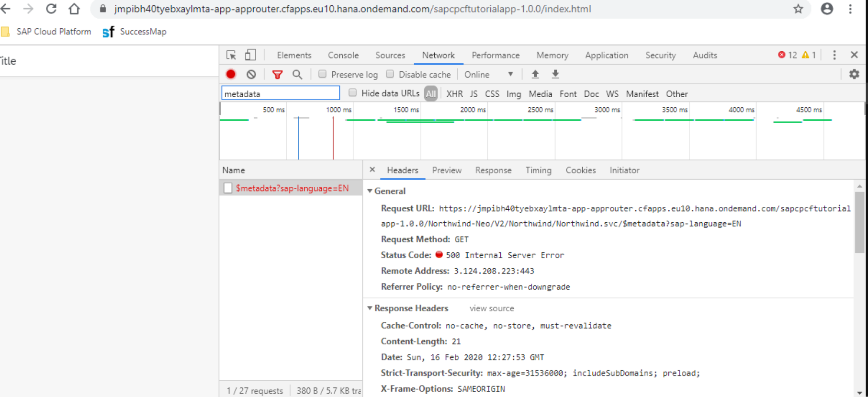This screenshot has height=397, width=868.
Task: Open the Initiator tab
Action: coord(624,170)
